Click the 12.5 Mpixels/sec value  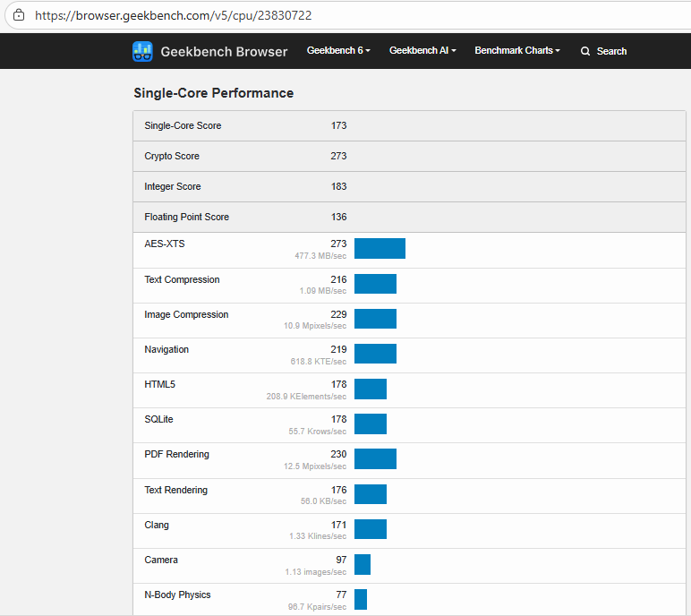pyautogui.click(x=315, y=466)
